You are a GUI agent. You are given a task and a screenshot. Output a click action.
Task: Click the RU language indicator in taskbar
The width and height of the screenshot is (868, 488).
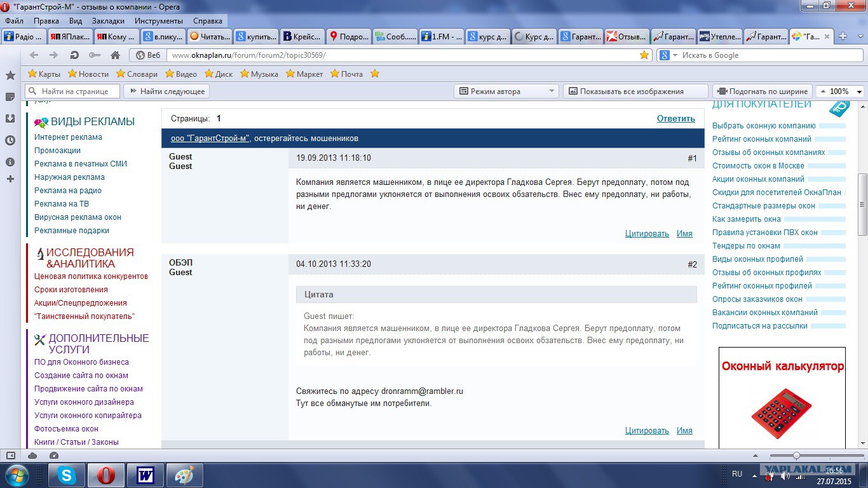pyautogui.click(x=737, y=474)
